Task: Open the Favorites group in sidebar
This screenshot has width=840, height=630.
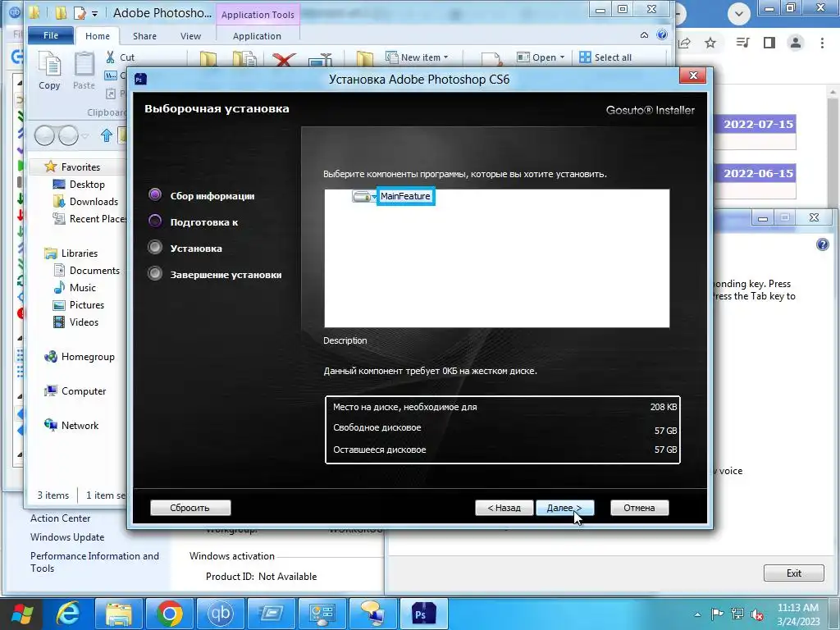Action: 80,167
